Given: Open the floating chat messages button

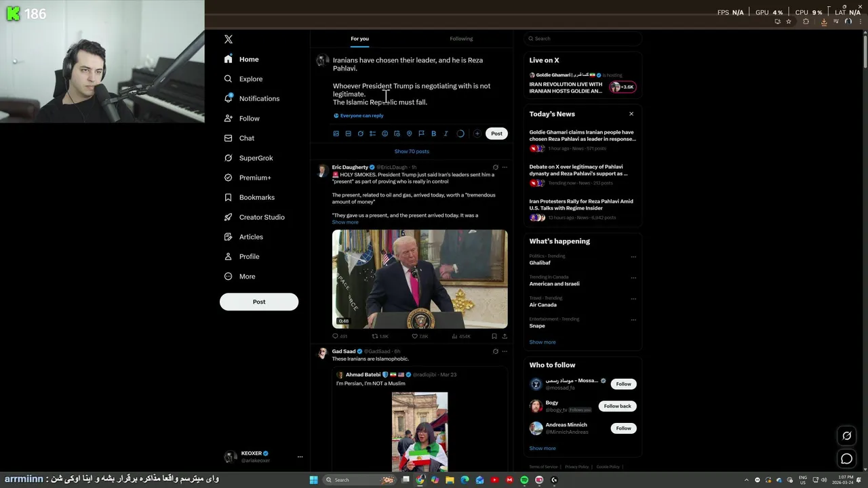Looking at the screenshot, I should click(x=847, y=459).
